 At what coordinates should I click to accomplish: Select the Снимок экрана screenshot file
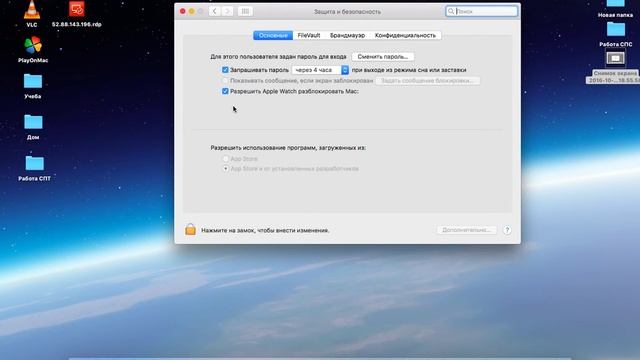coord(615,58)
